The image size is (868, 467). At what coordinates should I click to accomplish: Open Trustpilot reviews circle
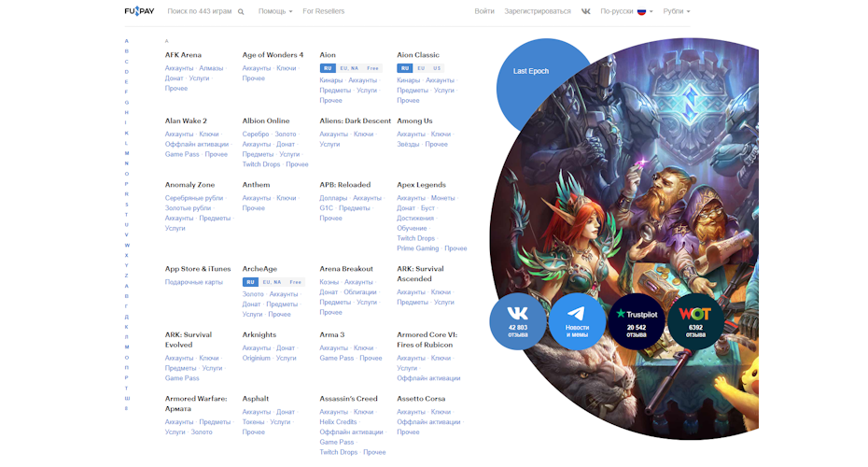(x=637, y=321)
